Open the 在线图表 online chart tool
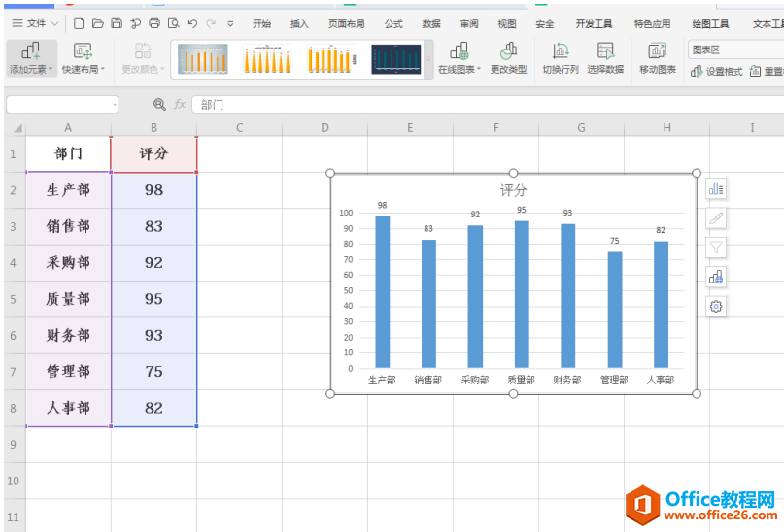This screenshot has width=784, height=532. click(x=459, y=58)
